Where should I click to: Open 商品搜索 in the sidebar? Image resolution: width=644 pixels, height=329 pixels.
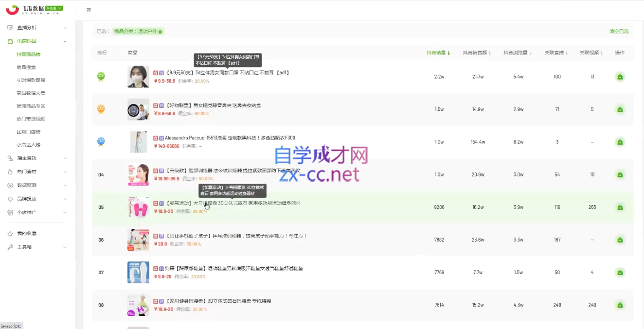click(26, 68)
